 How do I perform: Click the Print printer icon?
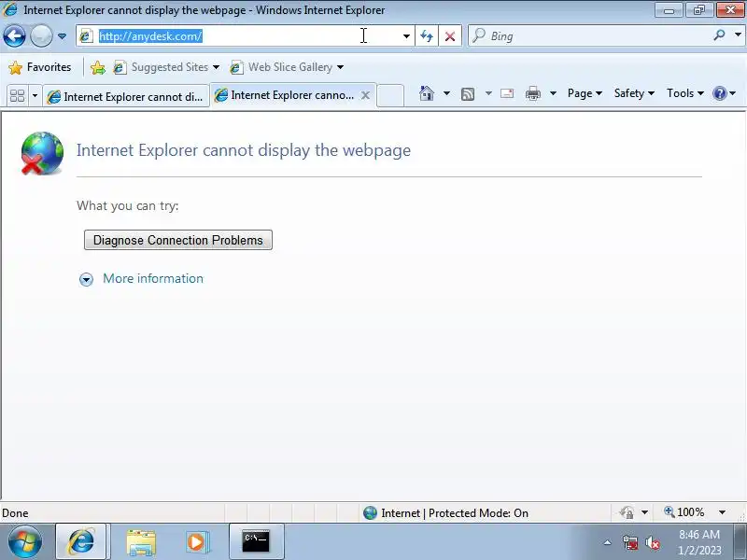tap(532, 94)
